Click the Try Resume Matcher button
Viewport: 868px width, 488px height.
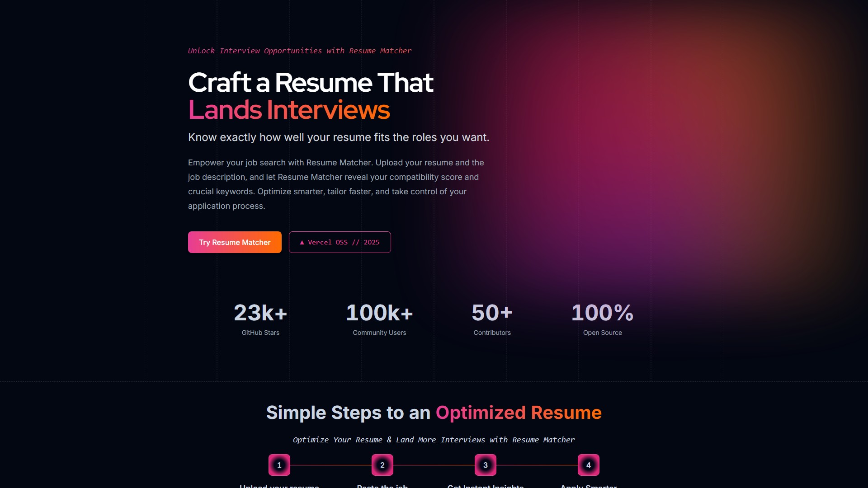click(234, 242)
